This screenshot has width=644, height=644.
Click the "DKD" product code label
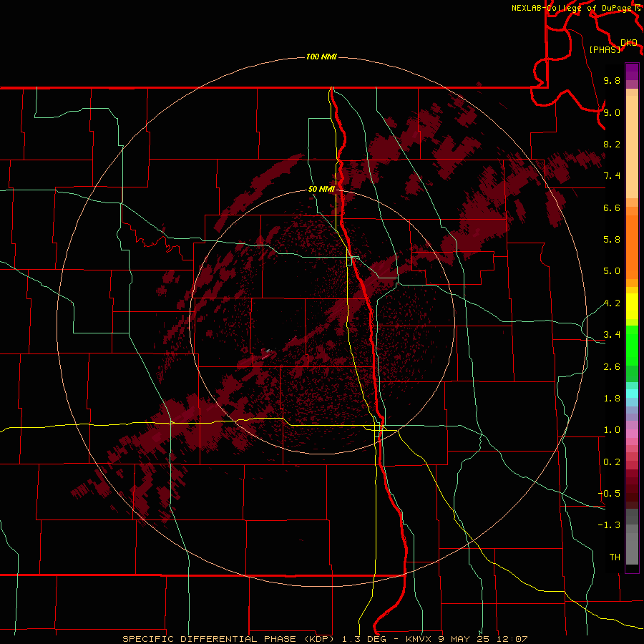click(x=629, y=43)
